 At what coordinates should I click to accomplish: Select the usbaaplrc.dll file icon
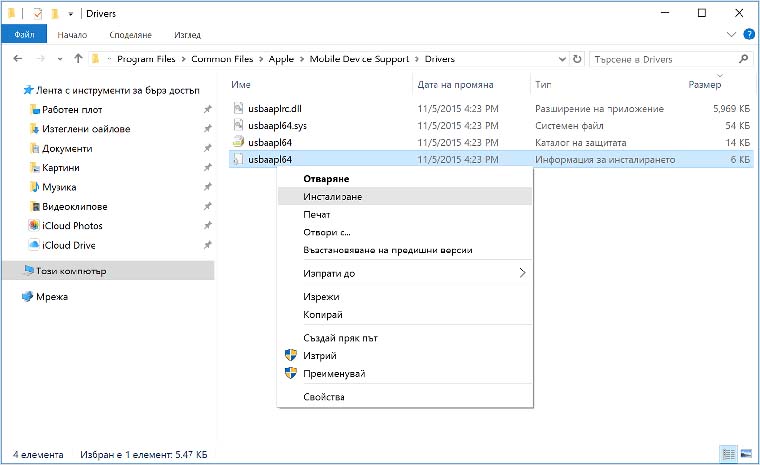pos(238,107)
